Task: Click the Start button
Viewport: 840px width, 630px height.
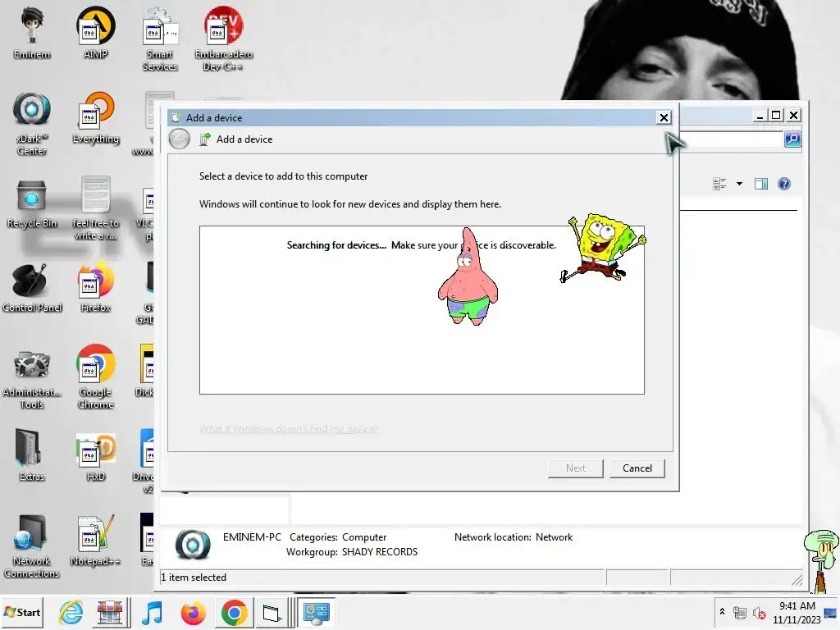Action: (22, 612)
